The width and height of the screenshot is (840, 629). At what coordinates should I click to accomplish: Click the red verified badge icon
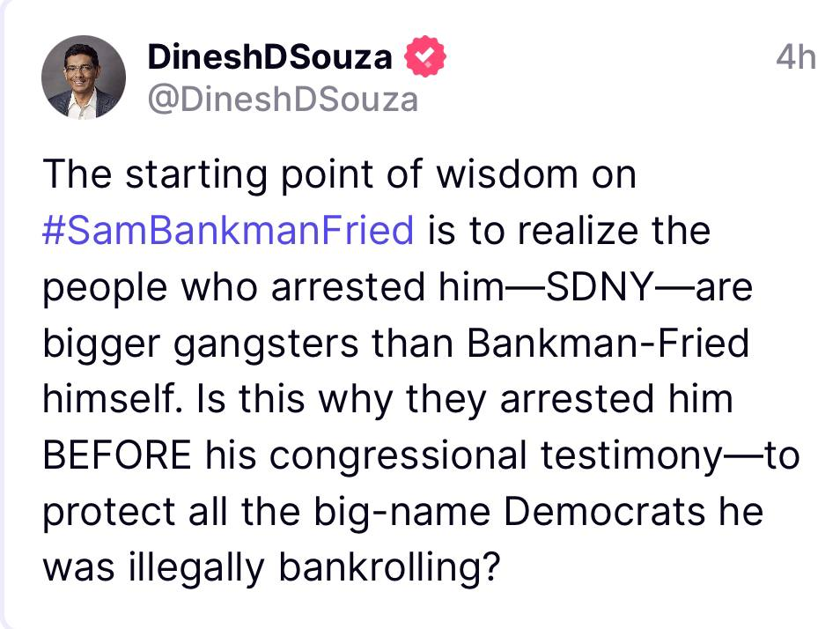[x=424, y=58]
